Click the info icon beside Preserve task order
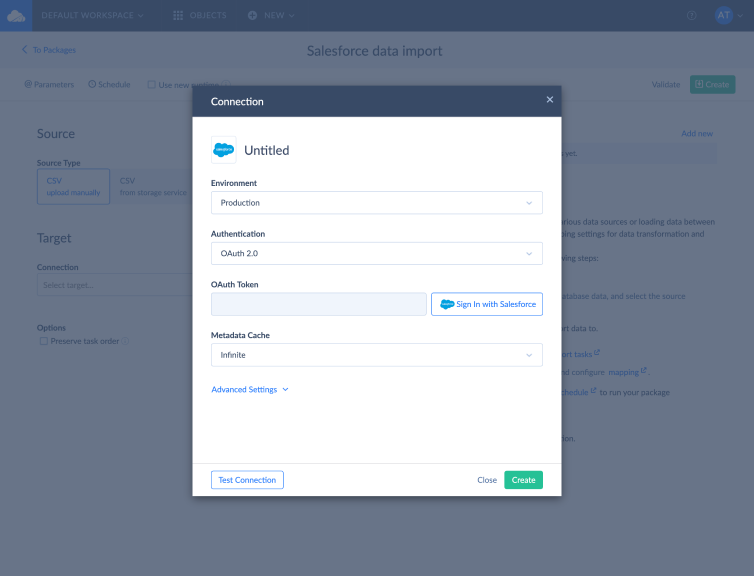This screenshot has width=754, height=576. (125, 341)
